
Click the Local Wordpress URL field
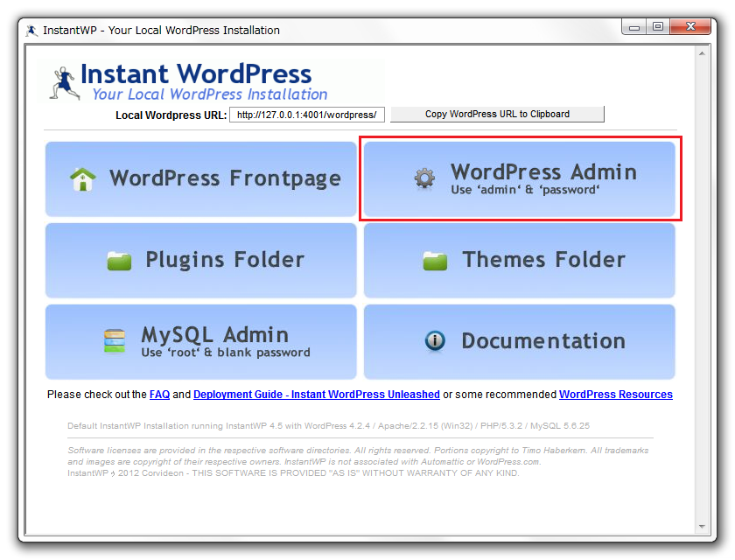(307, 115)
